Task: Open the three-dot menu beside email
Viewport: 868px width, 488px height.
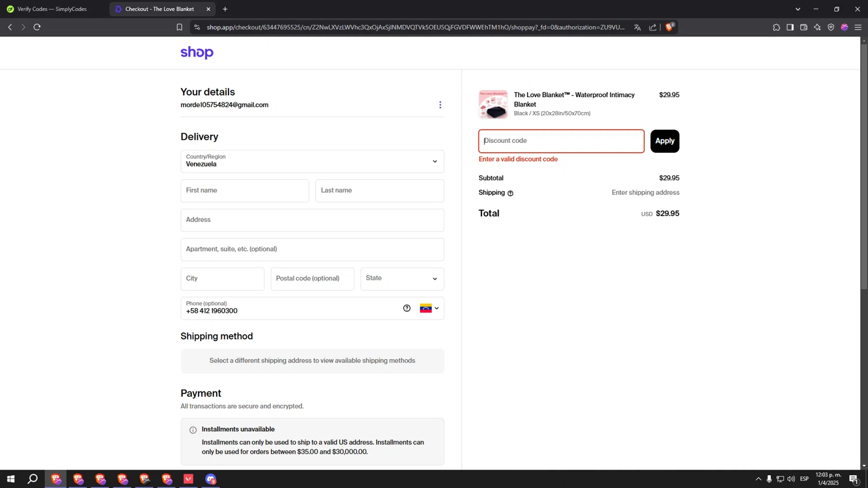Action: coord(440,105)
